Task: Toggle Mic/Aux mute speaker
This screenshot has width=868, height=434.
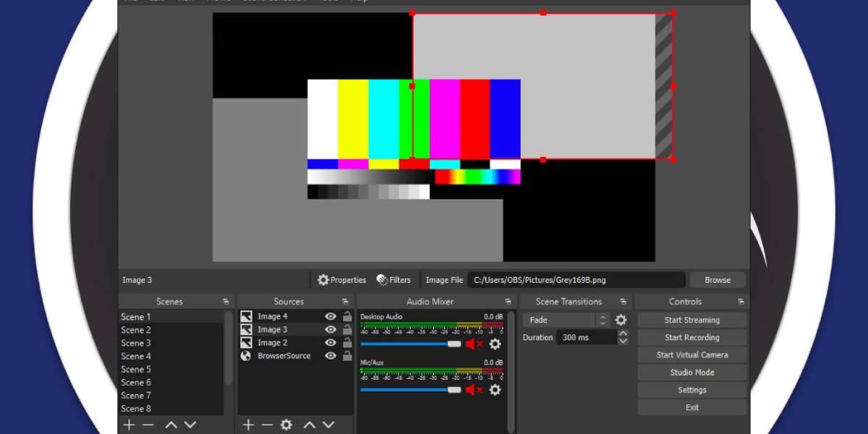Action: (475, 390)
